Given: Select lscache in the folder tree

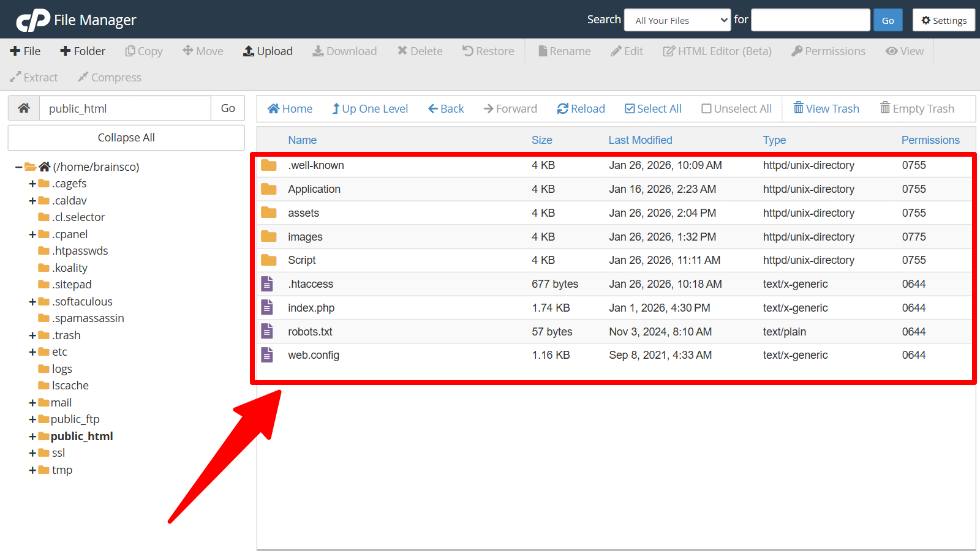Looking at the screenshot, I should tap(70, 386).
